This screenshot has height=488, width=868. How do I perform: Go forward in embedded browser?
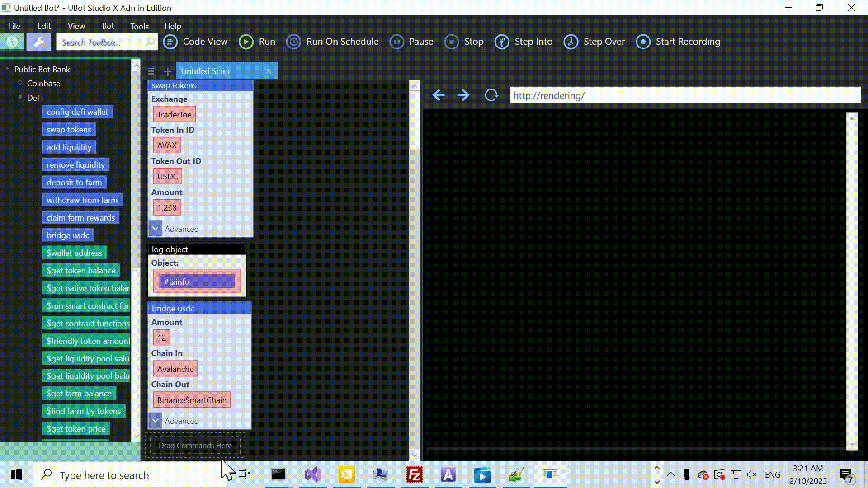[x=463, y=95]
